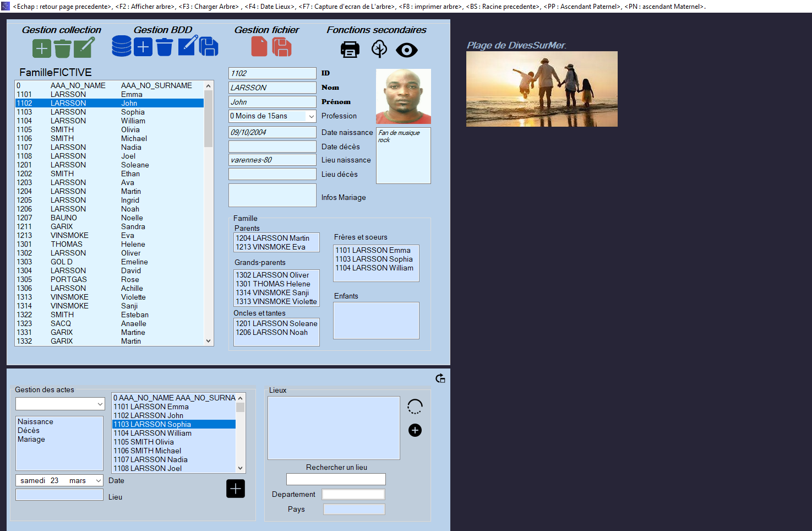This screenshot has height=531, width=812.
Task: Open the Profession dropdown
Action: click(311, 116)
